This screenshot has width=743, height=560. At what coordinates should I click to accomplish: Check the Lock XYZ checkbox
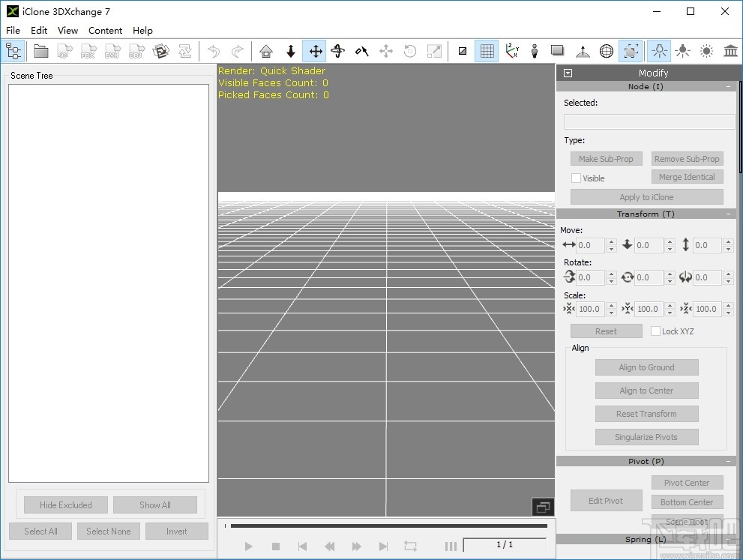click(x=655, y=331)
